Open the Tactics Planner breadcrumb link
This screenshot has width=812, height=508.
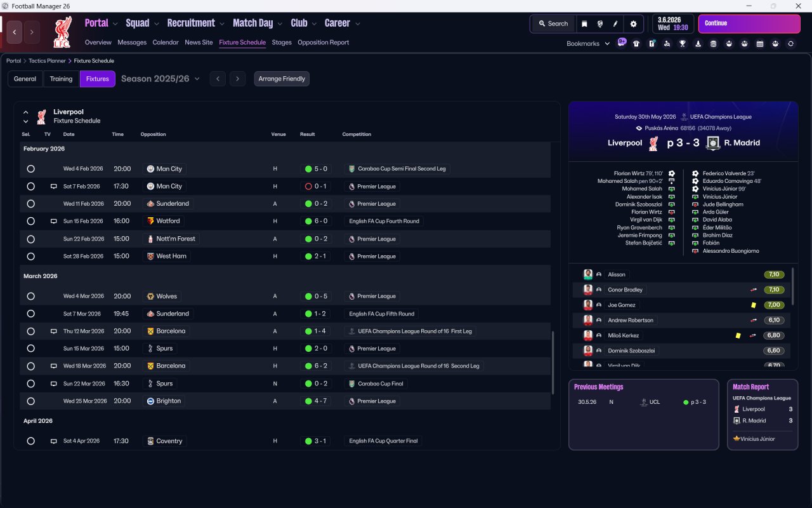47,61
